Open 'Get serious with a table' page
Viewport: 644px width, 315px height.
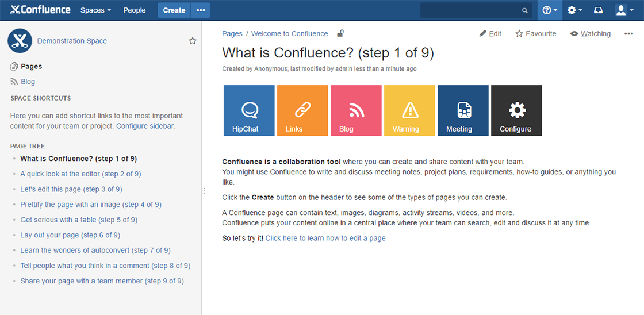(79, 220)
